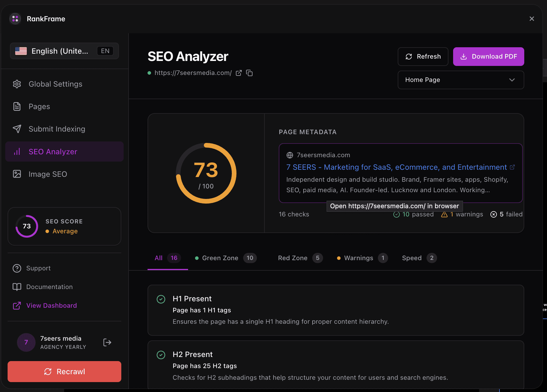The image size is (547, 392).
Task: Switch to the Green Zone tab
Action: (225, 258)
